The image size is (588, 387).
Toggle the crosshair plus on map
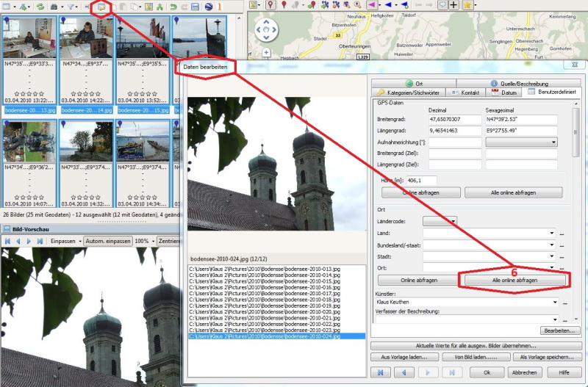[x=453, y=5]
